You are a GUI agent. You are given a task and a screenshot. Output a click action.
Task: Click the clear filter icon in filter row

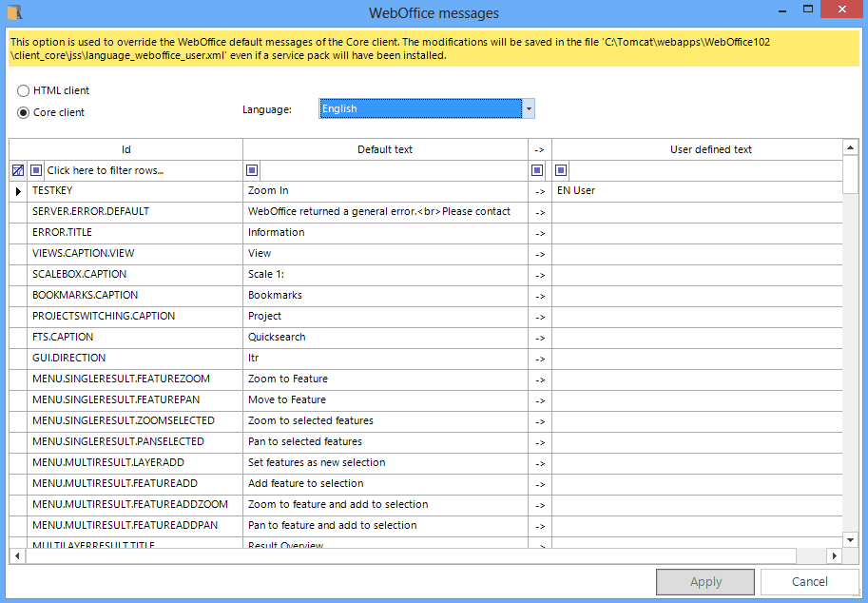[17, 169]
